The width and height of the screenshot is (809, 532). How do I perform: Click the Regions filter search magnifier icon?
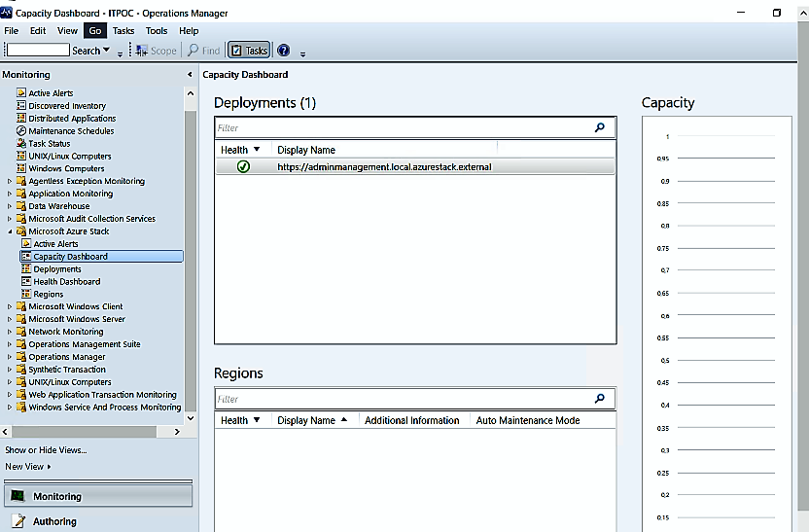point(599,399)
